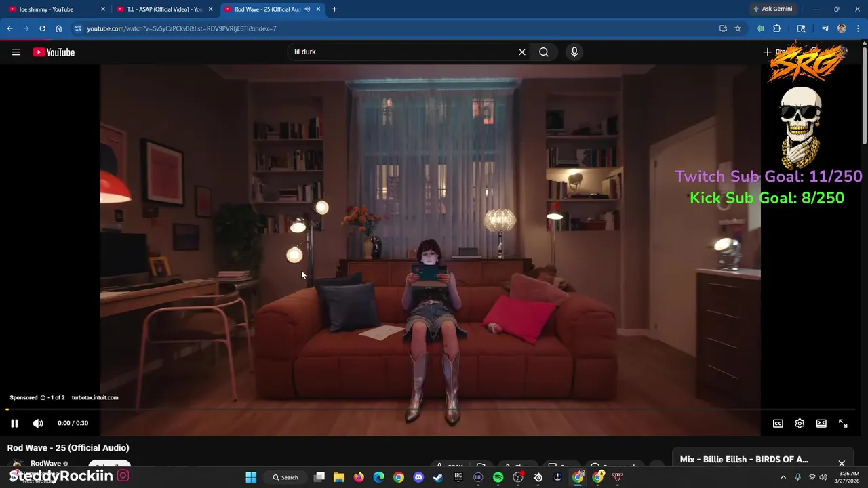Image resolution: width=868 pixels, height=488 pixels.
Task: Switch the player to theater mode
Action: point(821,424)
